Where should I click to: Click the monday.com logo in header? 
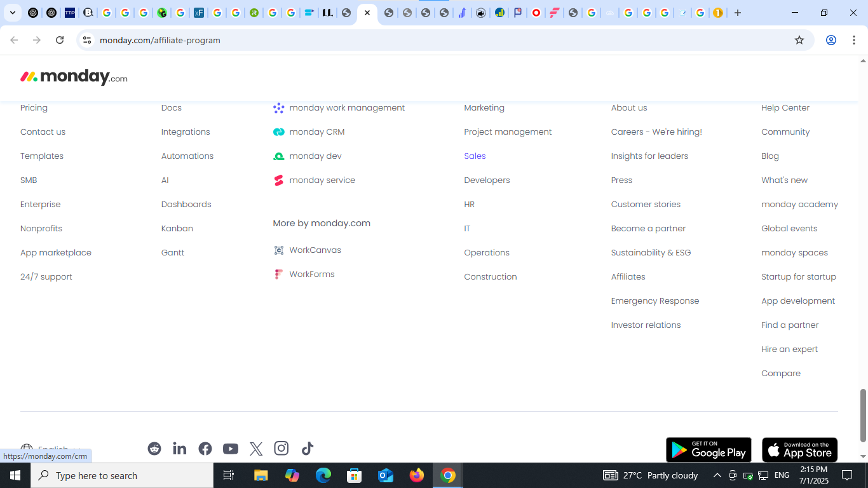click(x=74, y=77)
